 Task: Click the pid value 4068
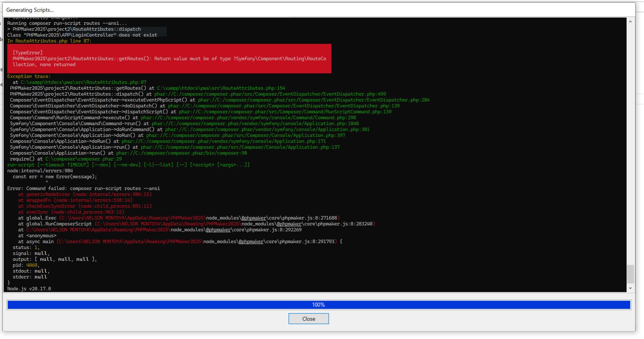[x=32, y=265]
